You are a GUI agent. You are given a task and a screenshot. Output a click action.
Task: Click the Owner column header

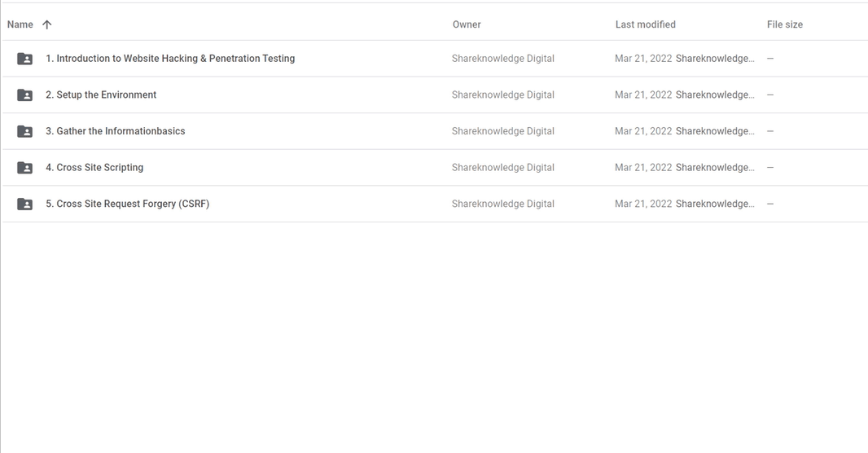(x=467, y=24)
